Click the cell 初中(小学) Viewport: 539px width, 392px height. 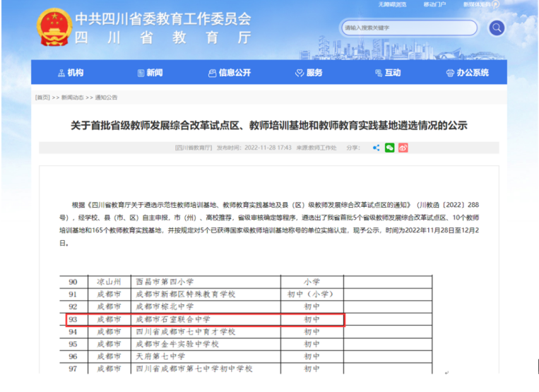point(311,295)
